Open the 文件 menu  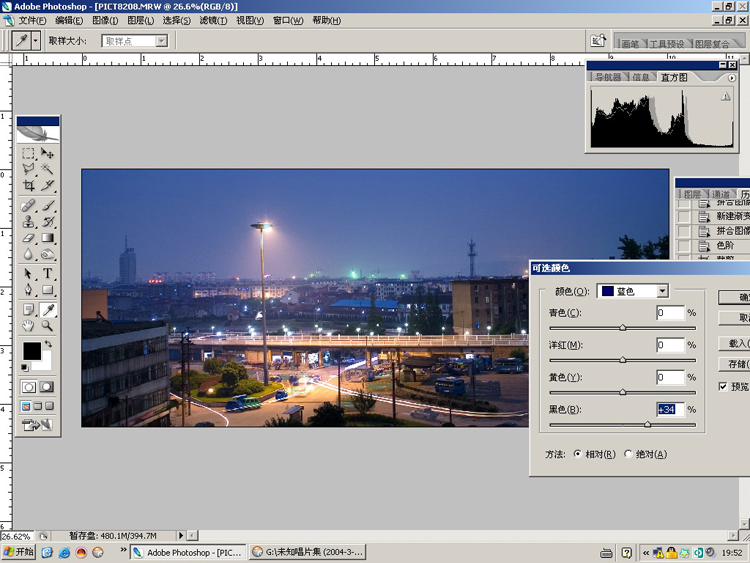[x=32, y=21]
